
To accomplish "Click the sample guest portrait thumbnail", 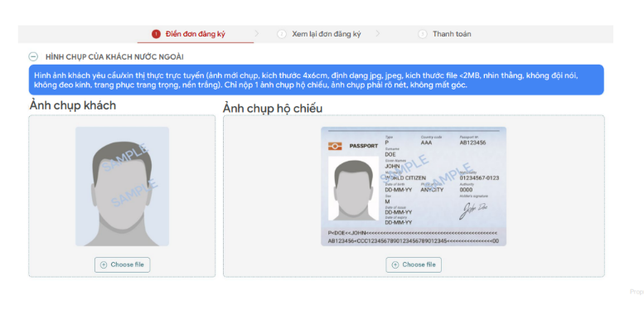I will pos(123,186).
